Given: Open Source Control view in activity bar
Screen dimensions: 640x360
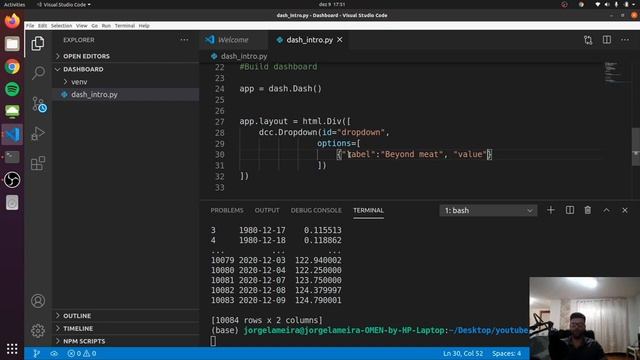Looking at the screenshot, I should pyautogui.click(x=39, y=104).
